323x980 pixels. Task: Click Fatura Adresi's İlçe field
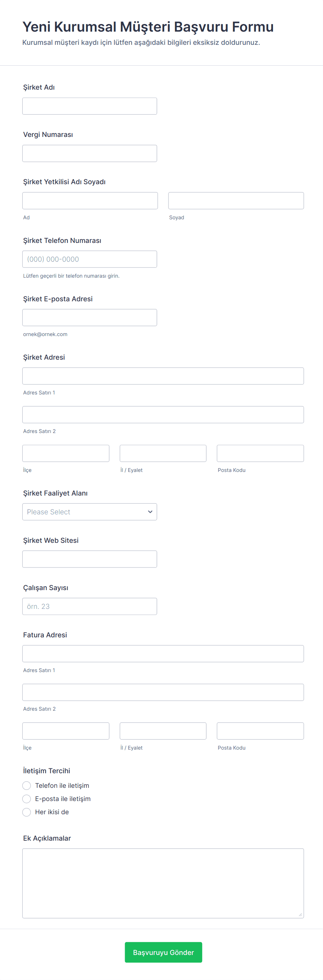point(66,731)
